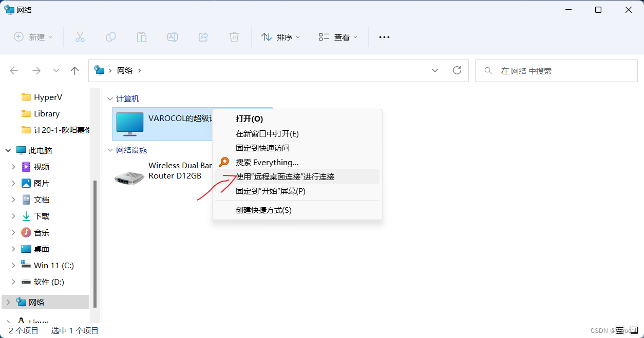This screenshot has width=644, height=338.
Task: Click the orange Everything search icon
Action: point(224,162)
